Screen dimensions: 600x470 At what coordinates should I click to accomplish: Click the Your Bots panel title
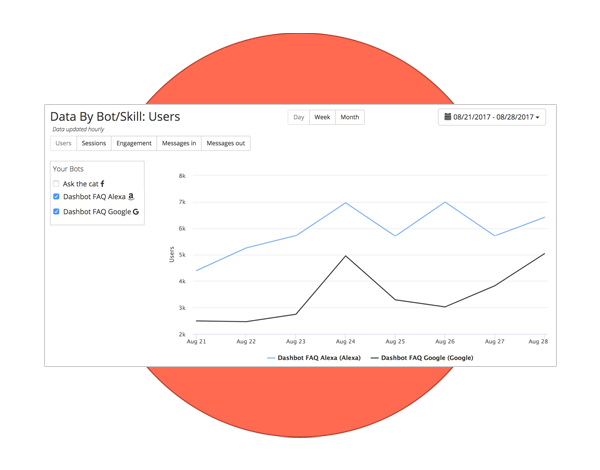(x=68, y=169)
